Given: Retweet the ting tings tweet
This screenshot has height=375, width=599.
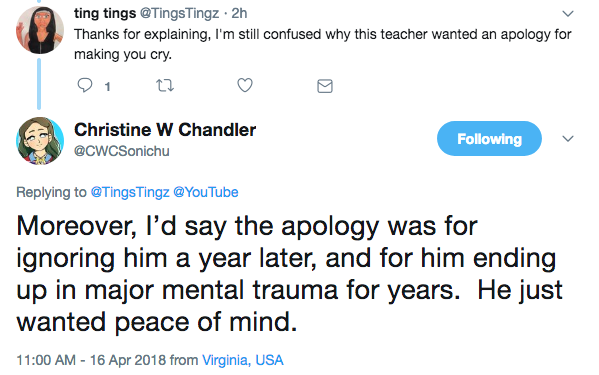Looking at the screenshot, I should click(x=165, y=86).
